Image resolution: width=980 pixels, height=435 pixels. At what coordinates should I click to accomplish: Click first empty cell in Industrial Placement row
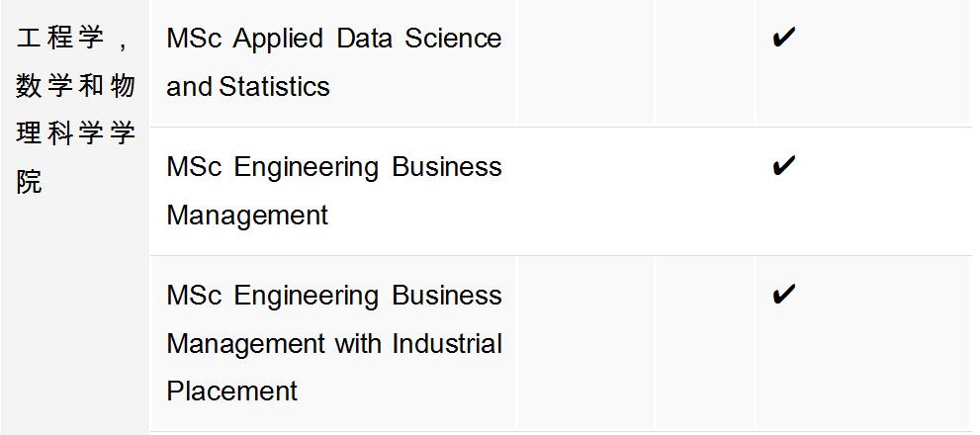tap(584, 342)
